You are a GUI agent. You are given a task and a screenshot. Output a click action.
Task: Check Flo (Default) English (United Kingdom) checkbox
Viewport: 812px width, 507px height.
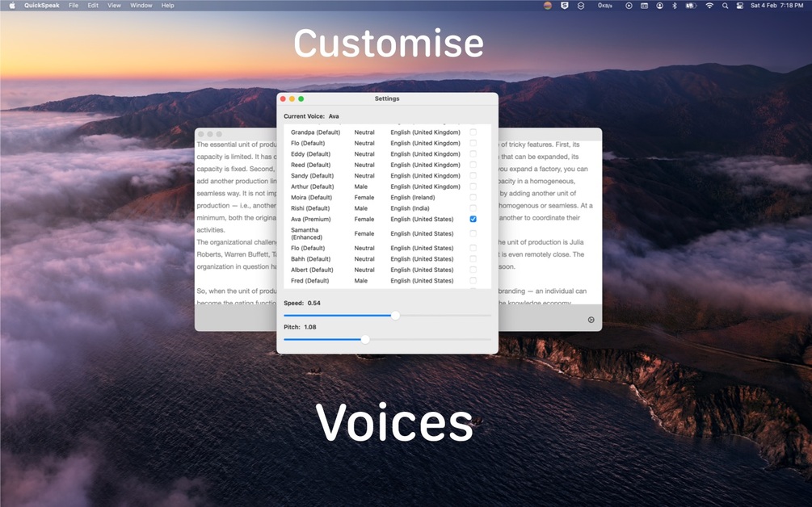click(x=473, y=143)
